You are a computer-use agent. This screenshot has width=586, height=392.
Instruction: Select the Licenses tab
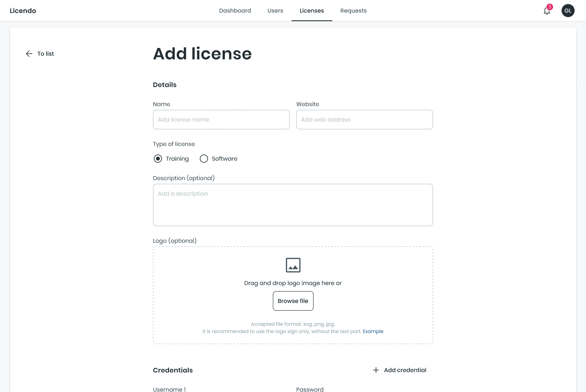click(x=312, y=11)
